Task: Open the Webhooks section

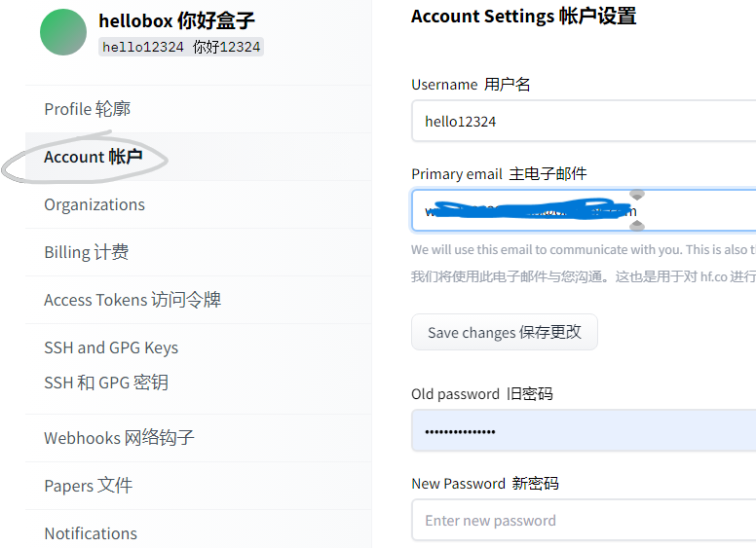Action: click(119, 438)
